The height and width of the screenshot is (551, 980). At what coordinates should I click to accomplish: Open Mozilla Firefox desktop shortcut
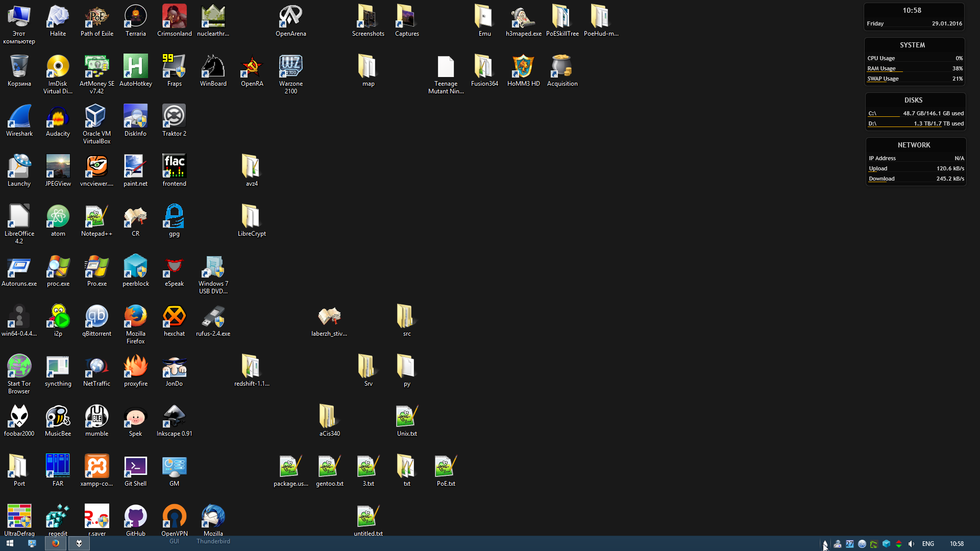(x=136, y=324)
